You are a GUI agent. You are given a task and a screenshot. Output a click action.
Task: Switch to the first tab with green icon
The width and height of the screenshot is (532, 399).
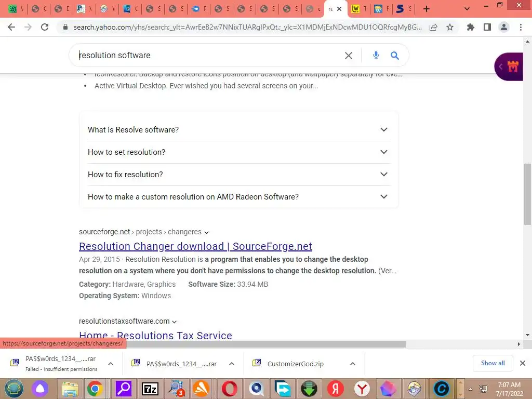click(15, 9)
